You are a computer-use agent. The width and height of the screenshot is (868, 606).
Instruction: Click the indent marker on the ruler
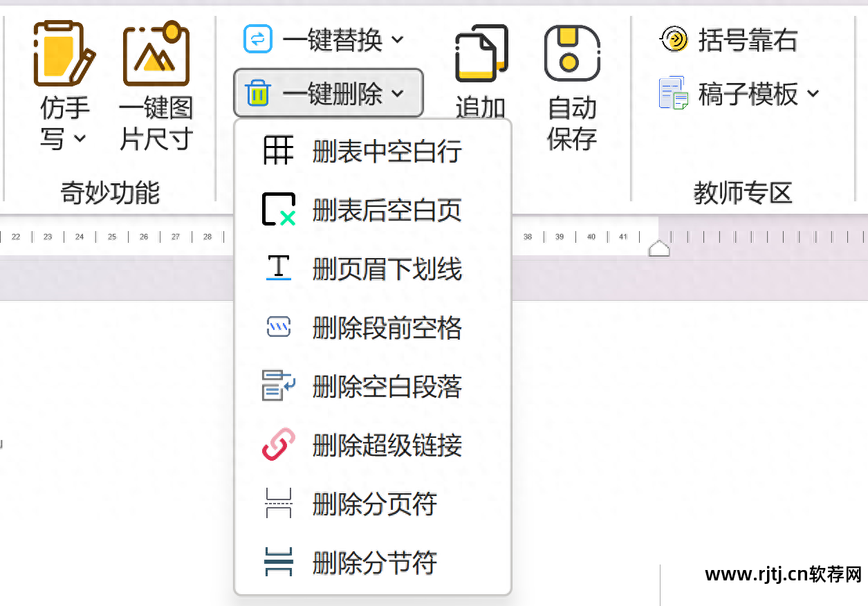tap(659, 246)
